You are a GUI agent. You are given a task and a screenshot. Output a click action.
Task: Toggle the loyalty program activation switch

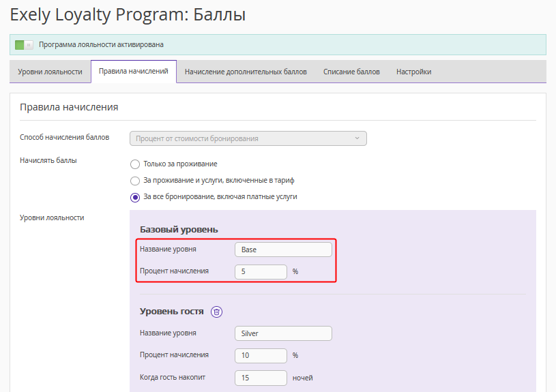point(24,45)
